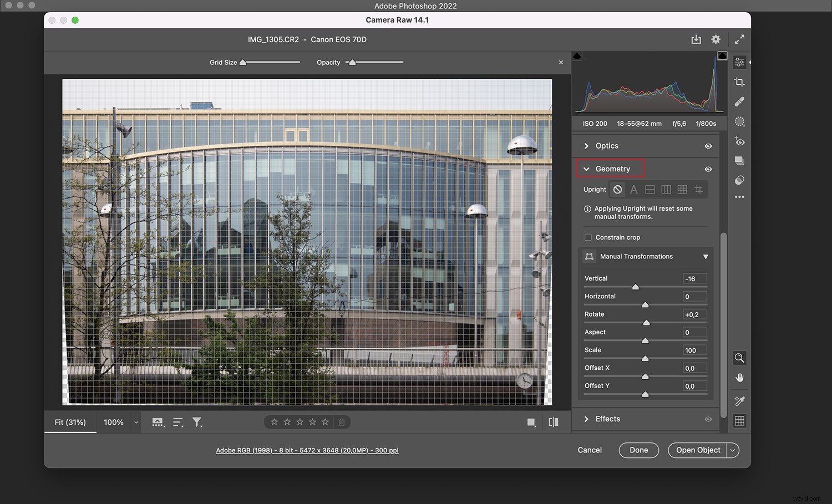Select the Crop and Rotate tool
The height and width of the screenshot is (504, 832).
739,82
